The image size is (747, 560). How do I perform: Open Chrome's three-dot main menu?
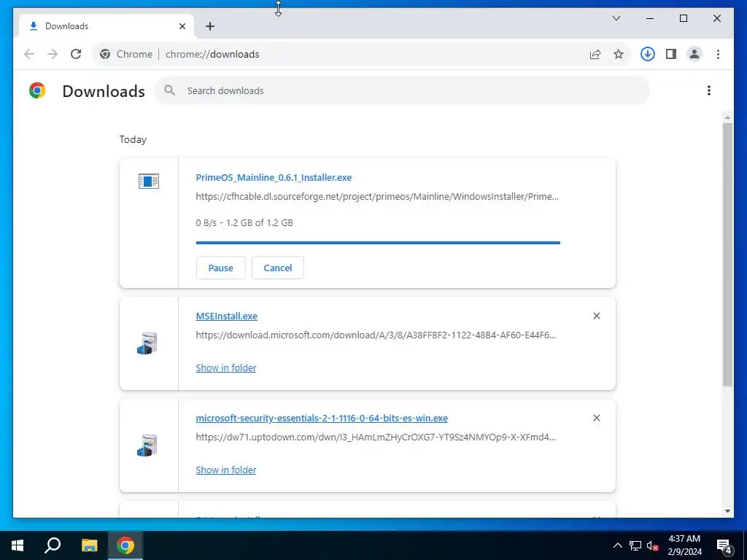[x=718, y=54]
